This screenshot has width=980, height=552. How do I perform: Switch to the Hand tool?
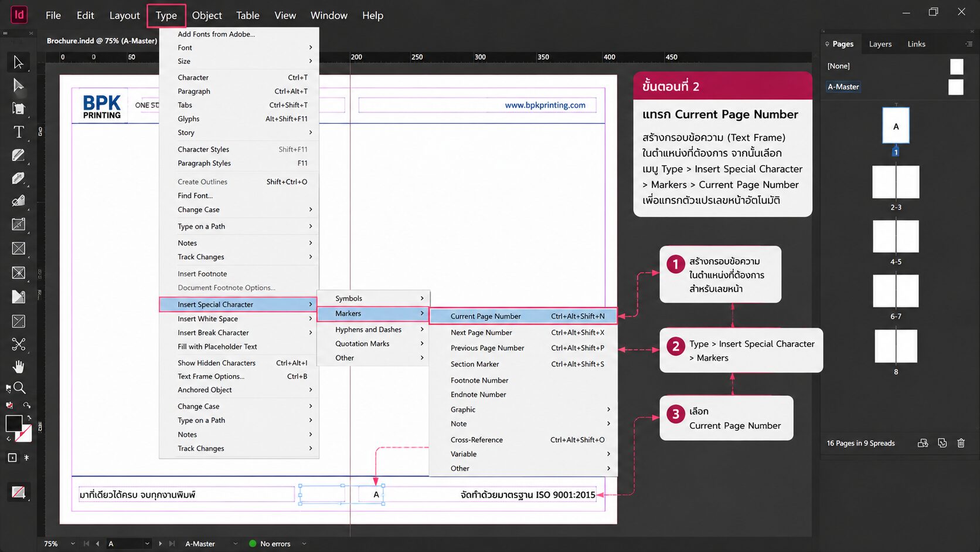pos(18,367)
